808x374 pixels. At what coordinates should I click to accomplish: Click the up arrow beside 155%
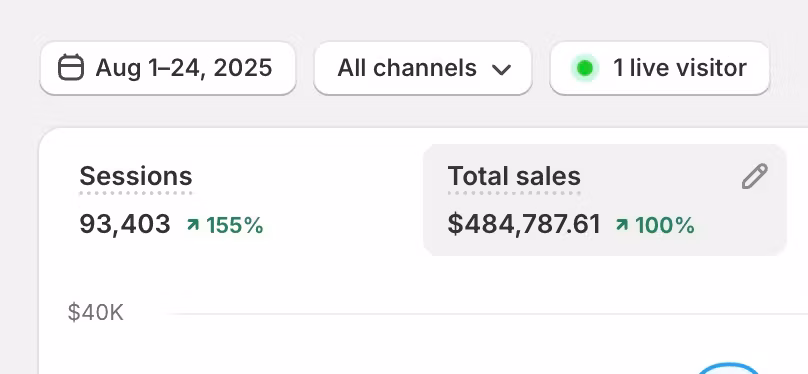193,225
